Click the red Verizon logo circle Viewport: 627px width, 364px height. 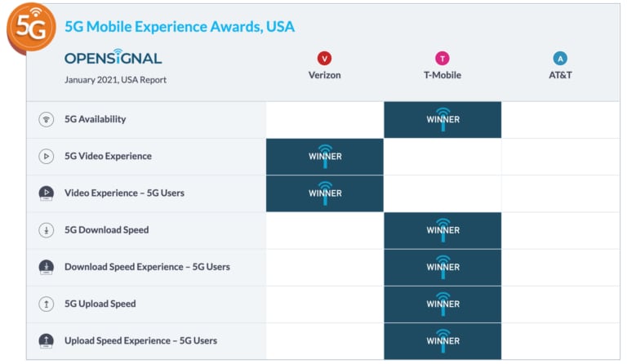324,58
